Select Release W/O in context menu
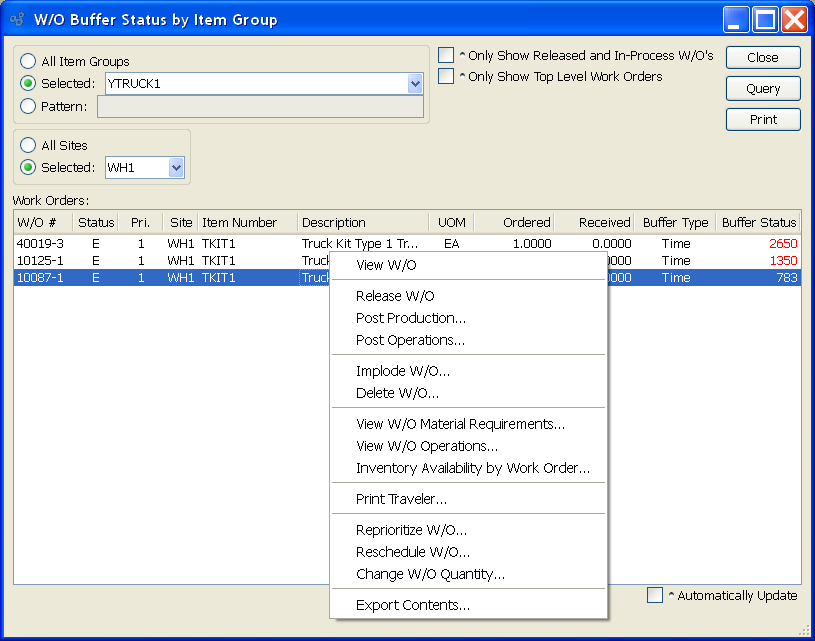 click(x=395, y=296)
